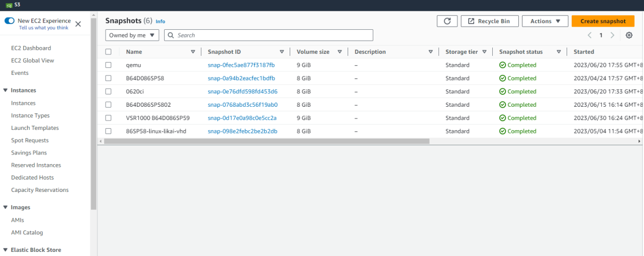Open Reserved Instances page
This screenshot has height=256, width=644.
pos(36,165)
